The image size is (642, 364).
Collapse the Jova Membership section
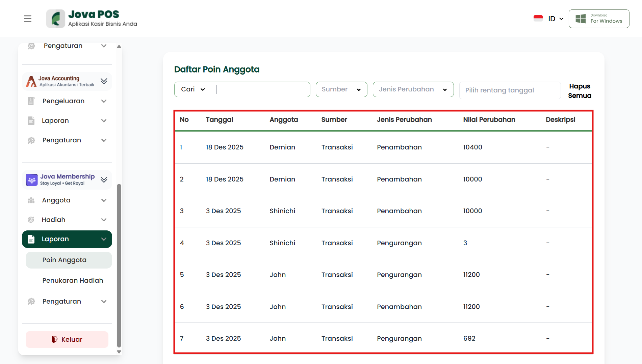click(104, 179)
